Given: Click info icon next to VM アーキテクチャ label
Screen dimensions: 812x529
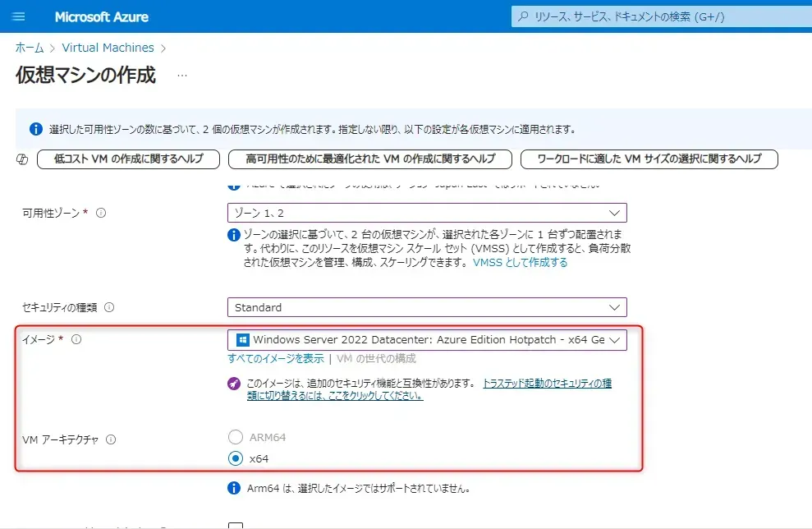Looking at the screenshot, I should point(111,439).
